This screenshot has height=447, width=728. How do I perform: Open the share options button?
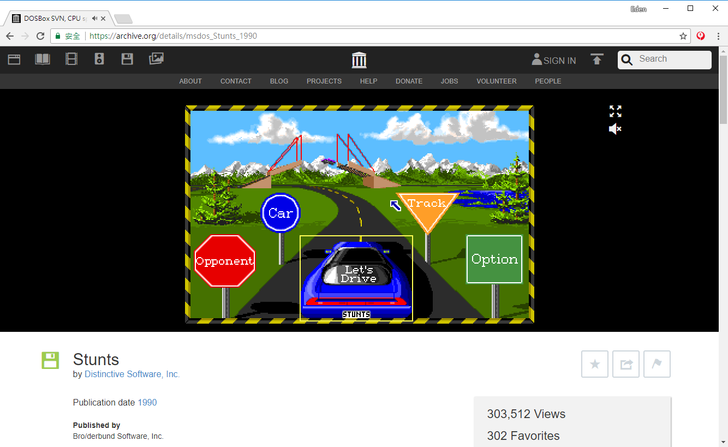626,364
